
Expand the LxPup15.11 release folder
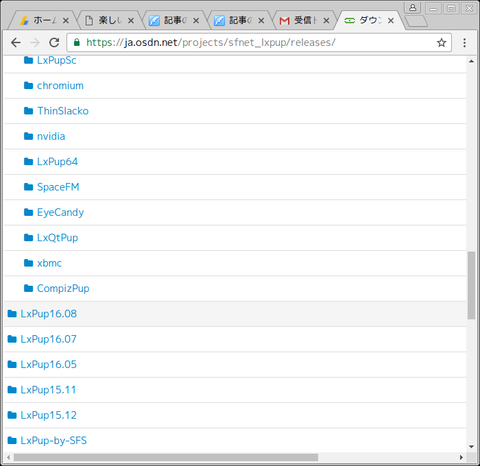point(48,390)
